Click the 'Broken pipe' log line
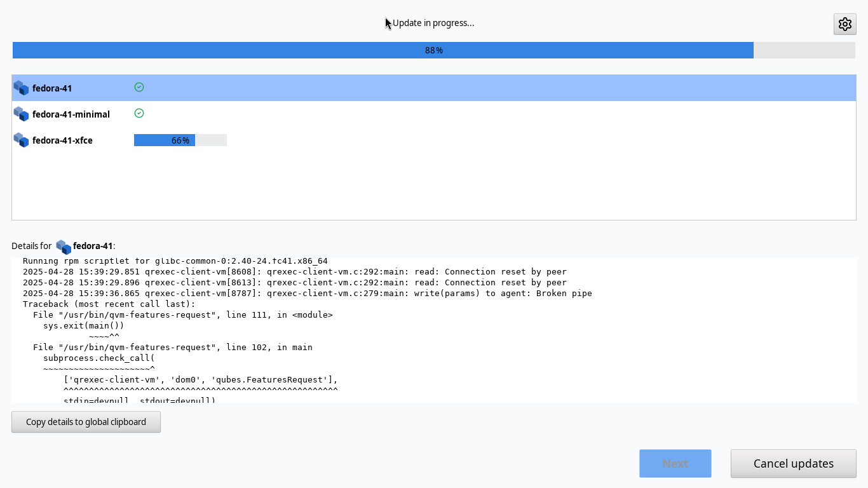 308,293
